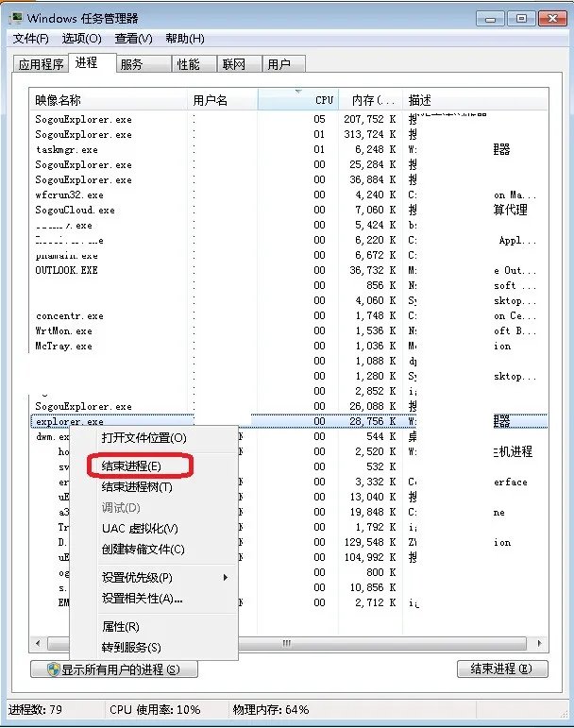Click the horizontal scrollbar thumb
Viewport: 574px width, 728px height.
pos(287,644)
